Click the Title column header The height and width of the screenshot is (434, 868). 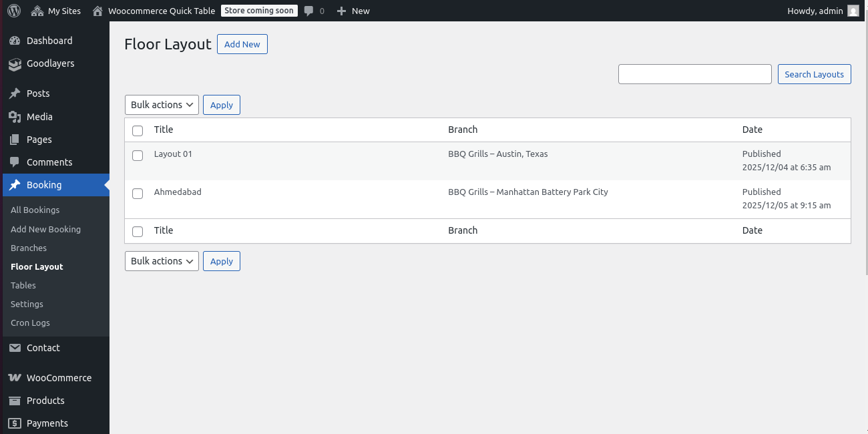tap(164, 130)
